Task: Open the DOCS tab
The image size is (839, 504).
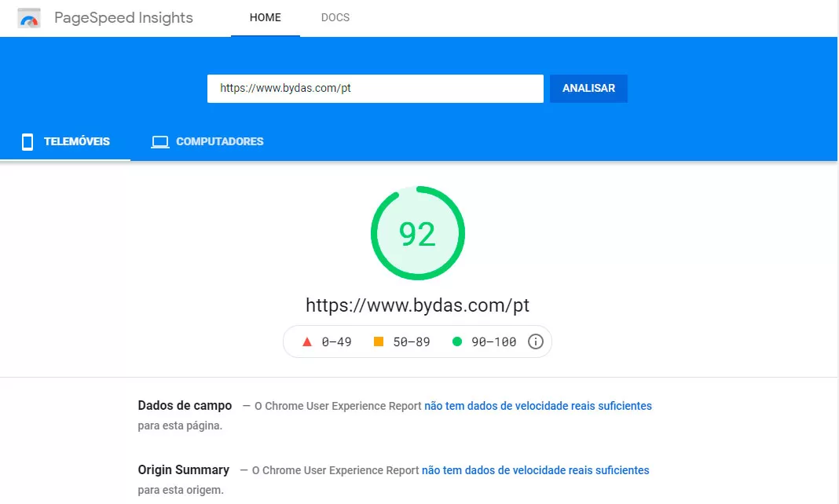Action: [335, 17]
